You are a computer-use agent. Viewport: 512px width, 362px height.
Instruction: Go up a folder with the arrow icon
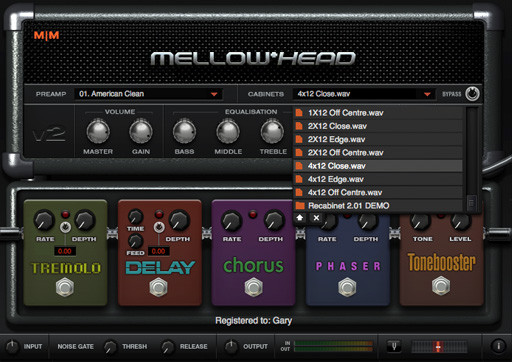[x=300, y=218]
